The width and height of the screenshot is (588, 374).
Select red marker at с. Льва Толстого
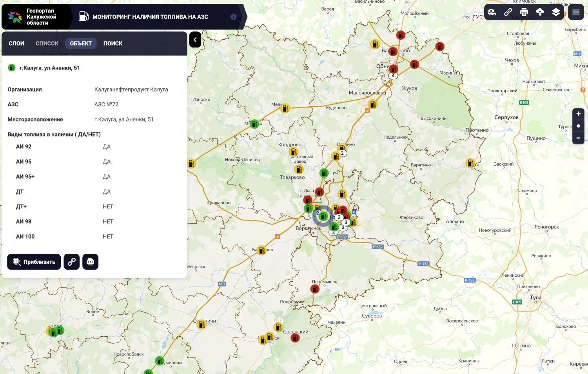click(308, 200)
